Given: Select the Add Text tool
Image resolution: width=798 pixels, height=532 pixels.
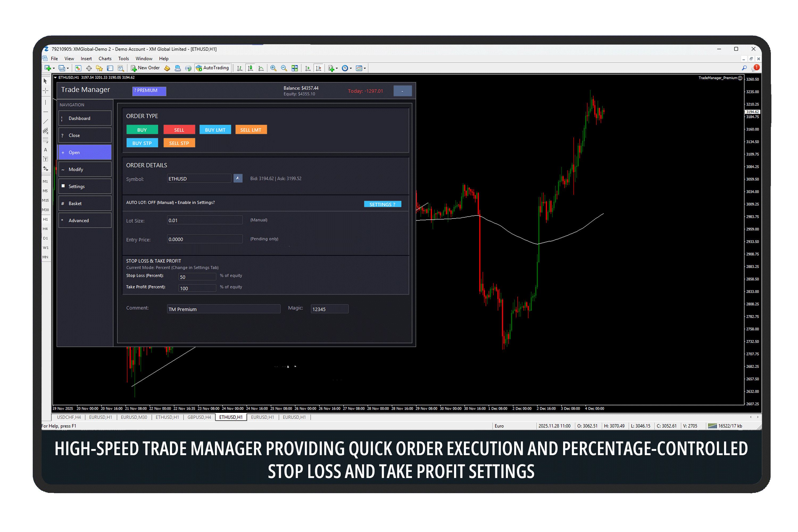Looking at the screenshot, I should pos(45,148).
